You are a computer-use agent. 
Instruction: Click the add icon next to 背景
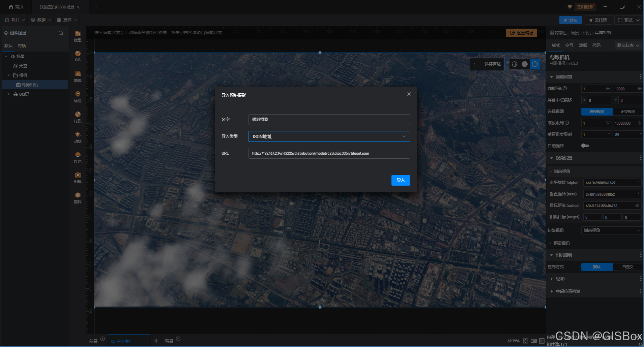178,339
